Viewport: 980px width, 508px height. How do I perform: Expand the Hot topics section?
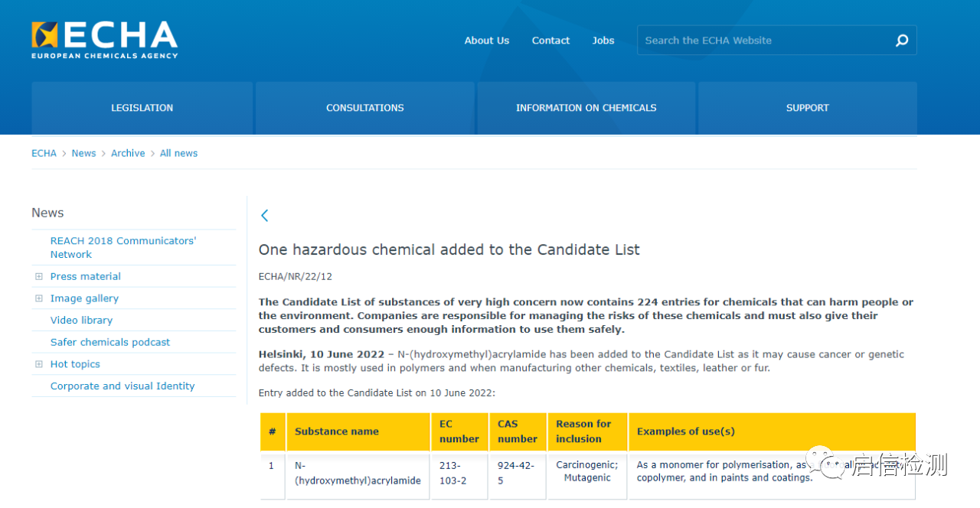tap(39, 364)
